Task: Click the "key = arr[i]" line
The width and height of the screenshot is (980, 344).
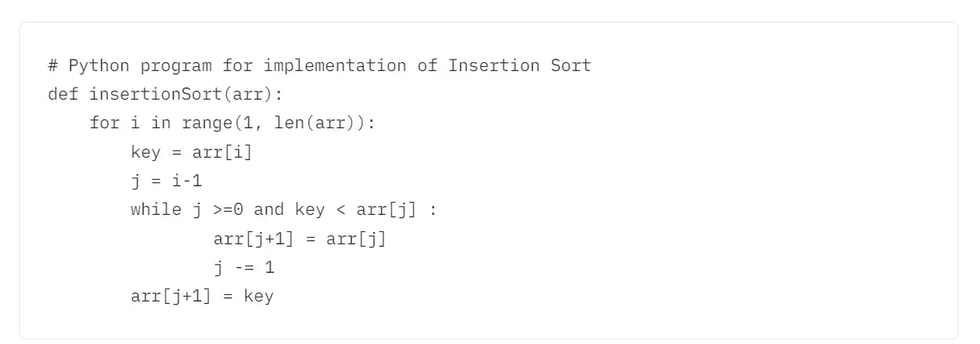Action: pos(191,152)
